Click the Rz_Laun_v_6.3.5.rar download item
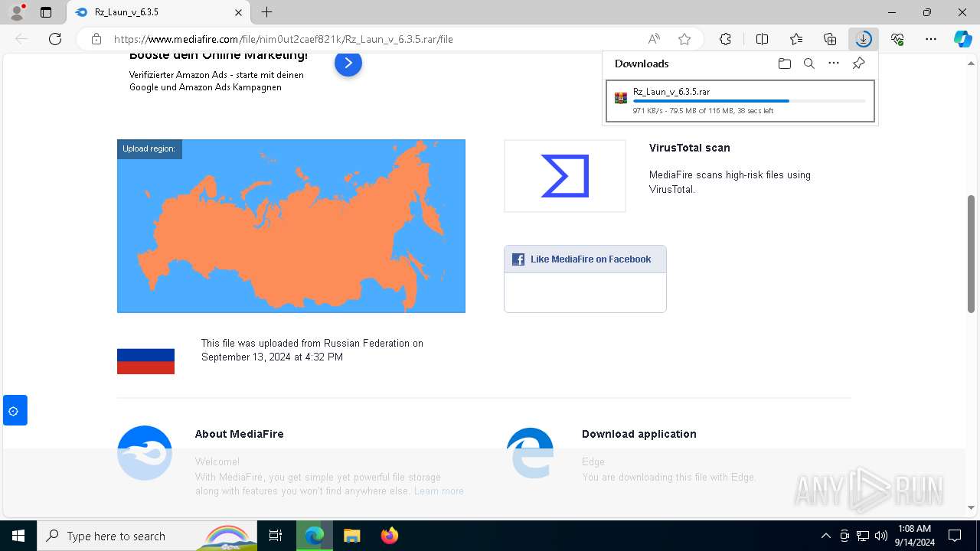 pos(740,101)
